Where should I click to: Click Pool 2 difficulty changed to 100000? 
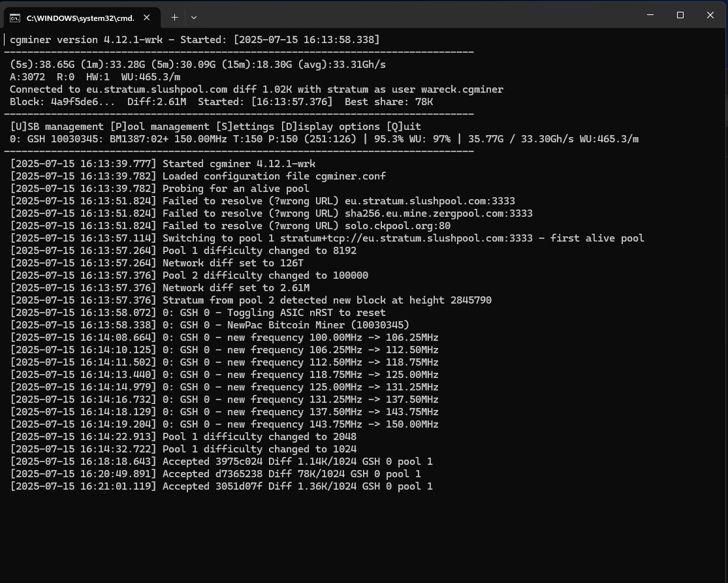click(x=189, y=276)
